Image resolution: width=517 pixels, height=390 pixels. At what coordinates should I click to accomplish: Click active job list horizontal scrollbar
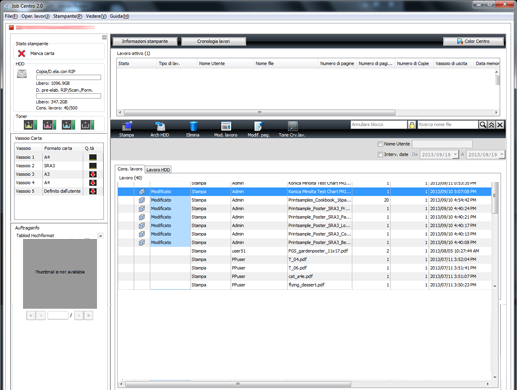(x=260, y=112)
